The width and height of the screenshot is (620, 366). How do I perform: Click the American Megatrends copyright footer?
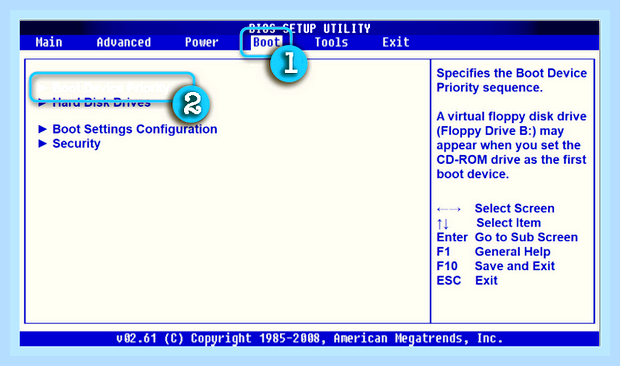310,338
